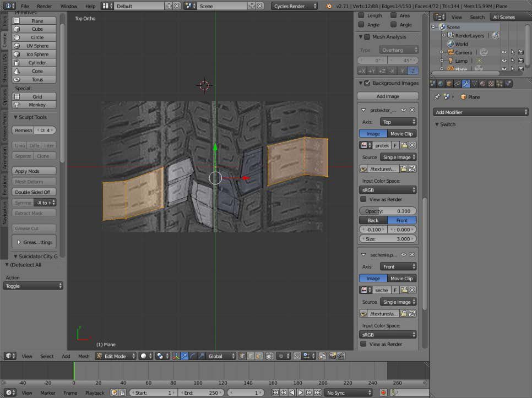Image resolution: width=532 pixels, height=398 pixels.
Task: Uncheck the Background Images checkbox
Action: 367,83
